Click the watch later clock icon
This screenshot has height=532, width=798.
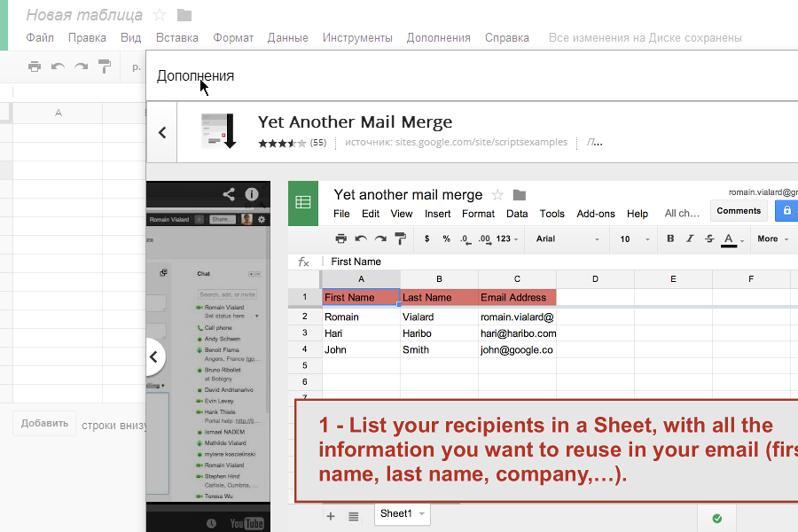click(211, 523)
